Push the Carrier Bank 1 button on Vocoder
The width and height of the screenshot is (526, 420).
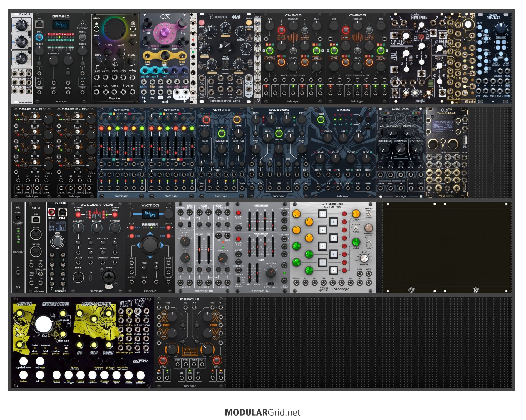pos(78,214)
